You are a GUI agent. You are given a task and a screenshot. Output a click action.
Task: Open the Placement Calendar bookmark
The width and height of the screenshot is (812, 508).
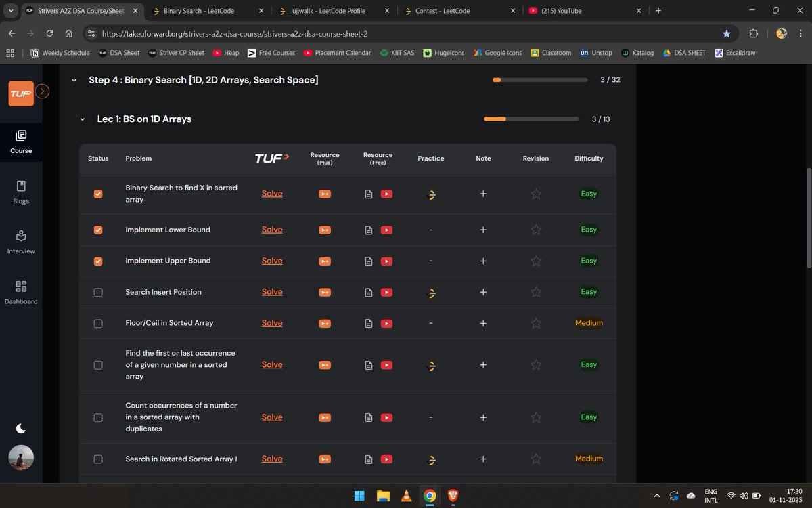(337, 53)
